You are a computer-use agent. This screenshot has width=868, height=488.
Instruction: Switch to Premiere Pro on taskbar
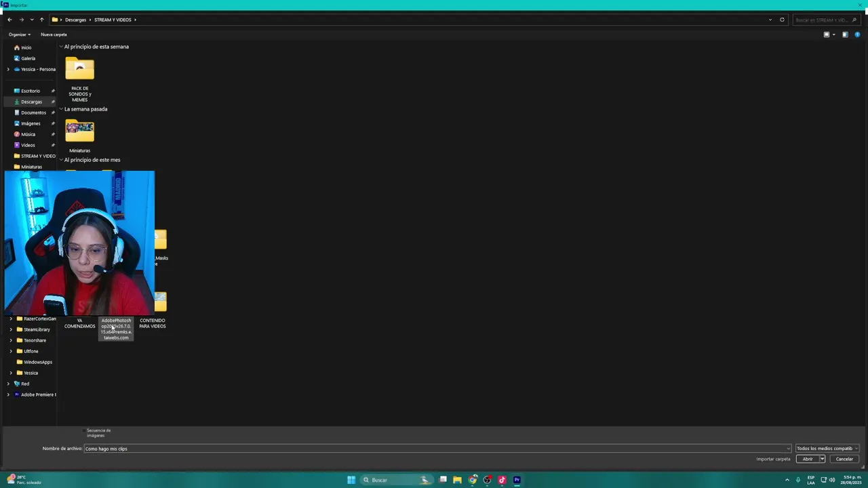[x=517, y=480]
